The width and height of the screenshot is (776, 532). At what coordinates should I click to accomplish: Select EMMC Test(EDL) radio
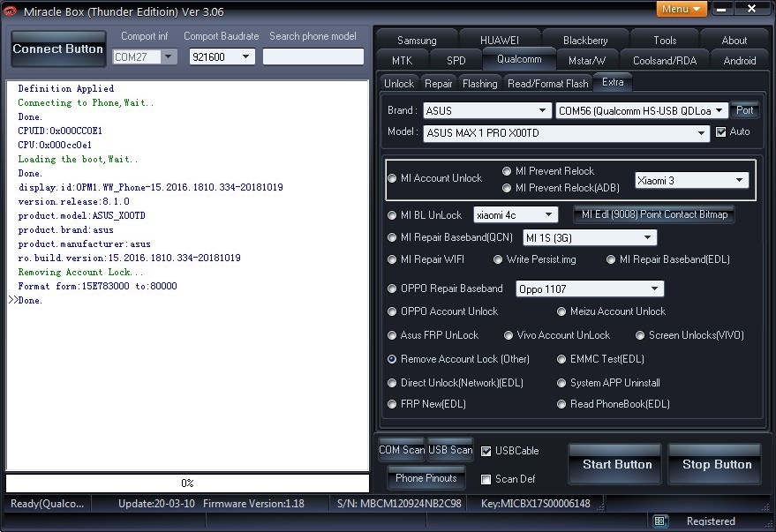click(561, 359)
